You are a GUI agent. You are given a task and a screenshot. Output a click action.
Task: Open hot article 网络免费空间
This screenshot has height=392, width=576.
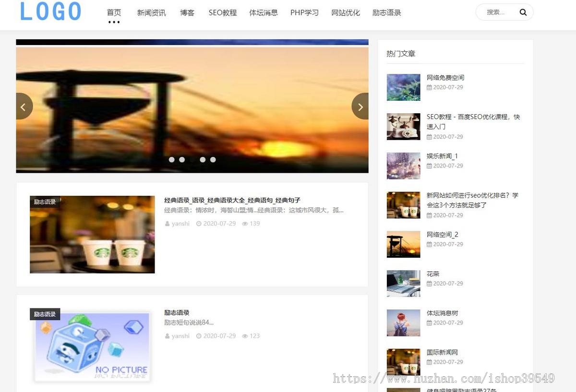pyautogui.click(x=445, y=78)
